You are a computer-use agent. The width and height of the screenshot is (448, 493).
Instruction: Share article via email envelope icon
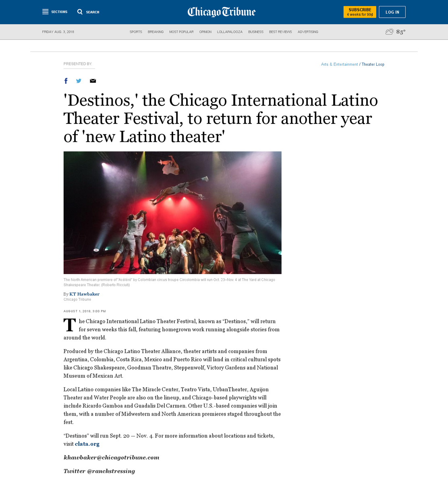coord(93,81)
